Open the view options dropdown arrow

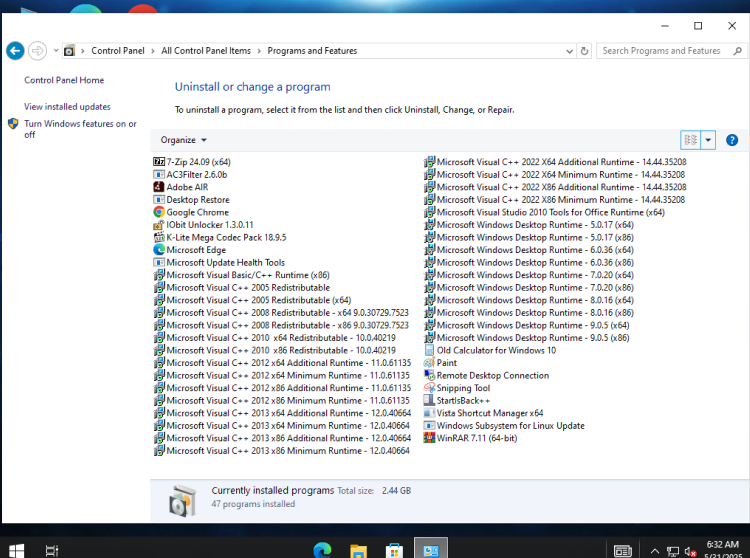[708, 140]
